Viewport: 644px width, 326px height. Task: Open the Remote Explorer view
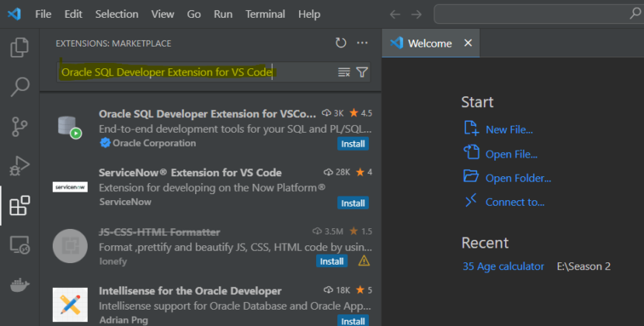[x=19, y=245]
